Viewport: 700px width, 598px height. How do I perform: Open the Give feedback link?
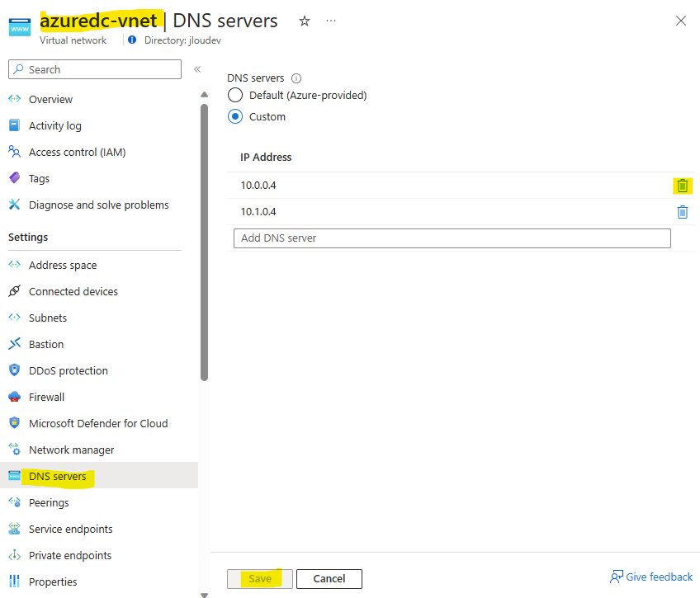(x=651, y=577)
